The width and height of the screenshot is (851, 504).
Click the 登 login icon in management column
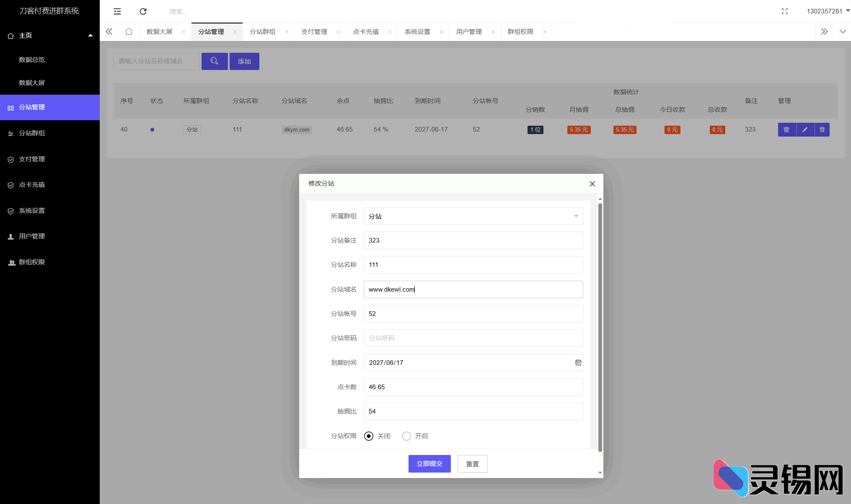coord(823,129)
